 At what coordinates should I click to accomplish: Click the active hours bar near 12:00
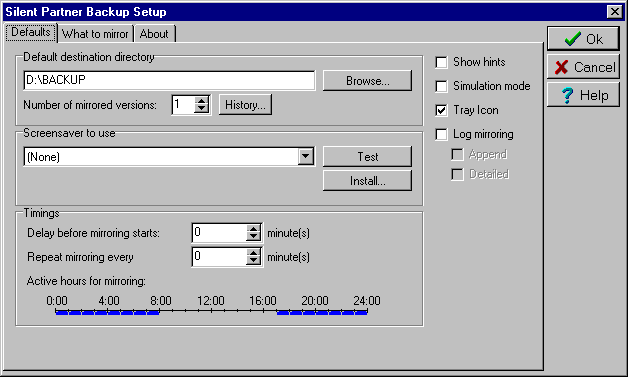(x=211, y=311)
